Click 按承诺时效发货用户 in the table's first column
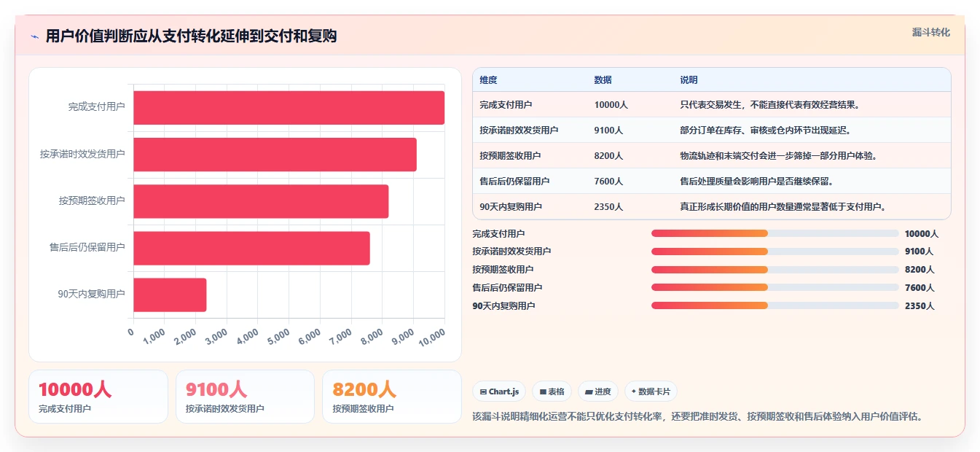Viewport: 980px width, 452px height. click(519, 130)
